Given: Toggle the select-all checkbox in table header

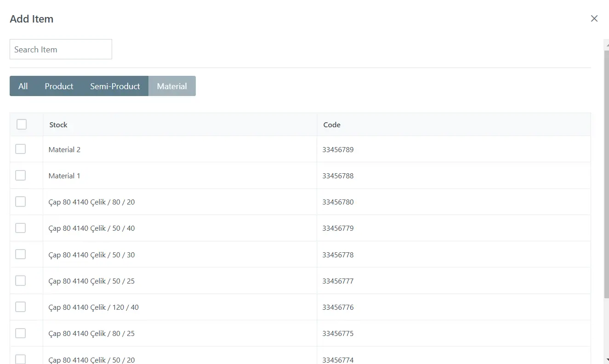Looking at the screenshot, I should pyautogui.click(x=22, y=124).
